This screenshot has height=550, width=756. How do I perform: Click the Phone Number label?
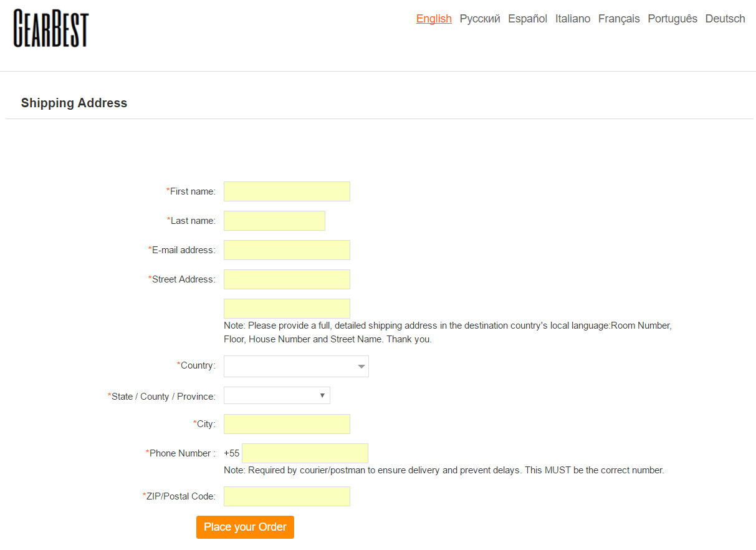[x=181, y=453]
